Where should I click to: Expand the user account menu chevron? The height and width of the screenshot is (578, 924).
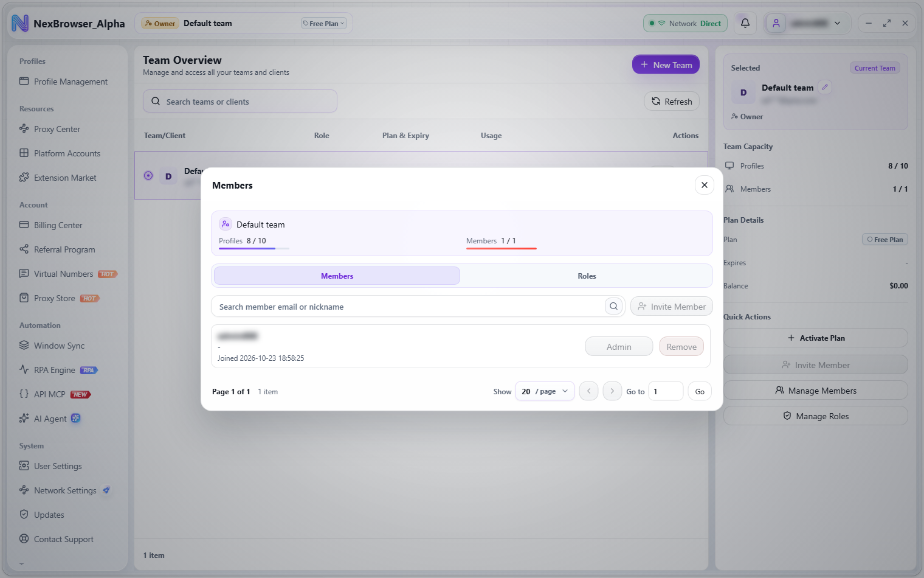(x=837, y=23)
